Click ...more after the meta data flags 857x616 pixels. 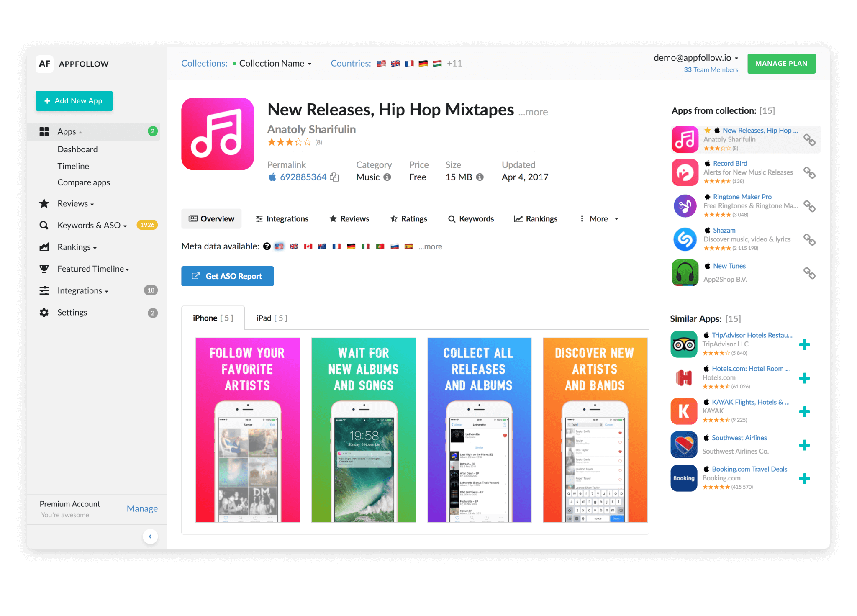click(430, 247)
